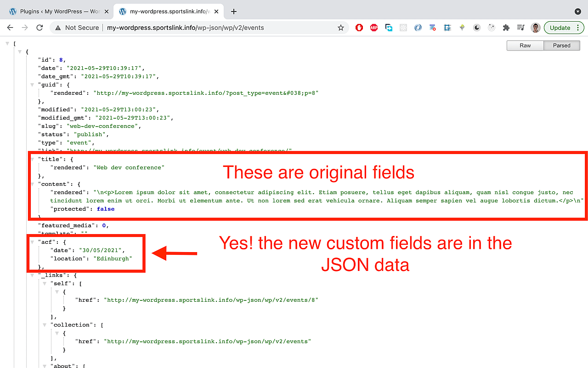Switch to the Plugins WordPress tab
This screenshot has height=368, width=588.
[60, 11]
